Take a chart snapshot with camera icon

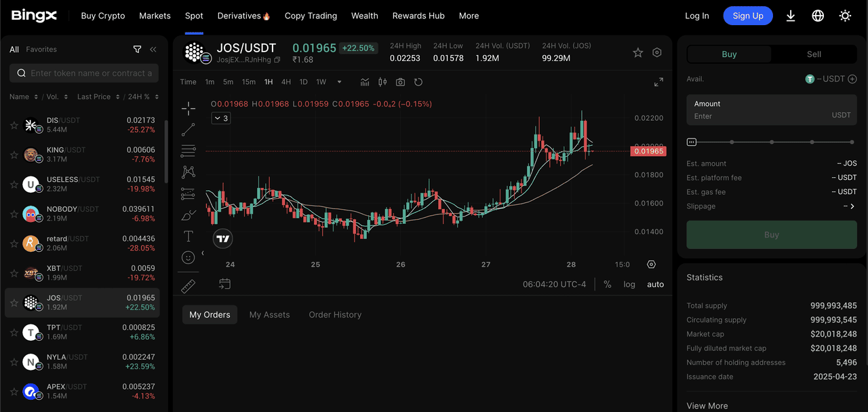[401, 82]
